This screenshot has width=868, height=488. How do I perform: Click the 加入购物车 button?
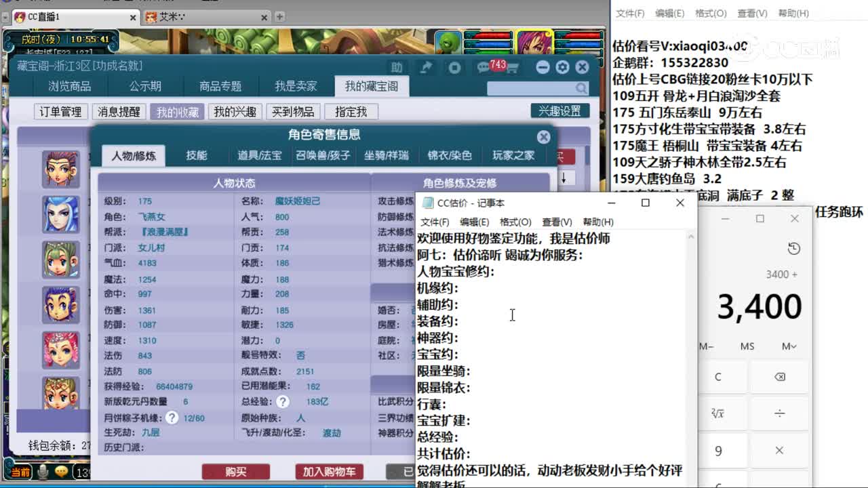pyautogui.click(x=328, y=472)
